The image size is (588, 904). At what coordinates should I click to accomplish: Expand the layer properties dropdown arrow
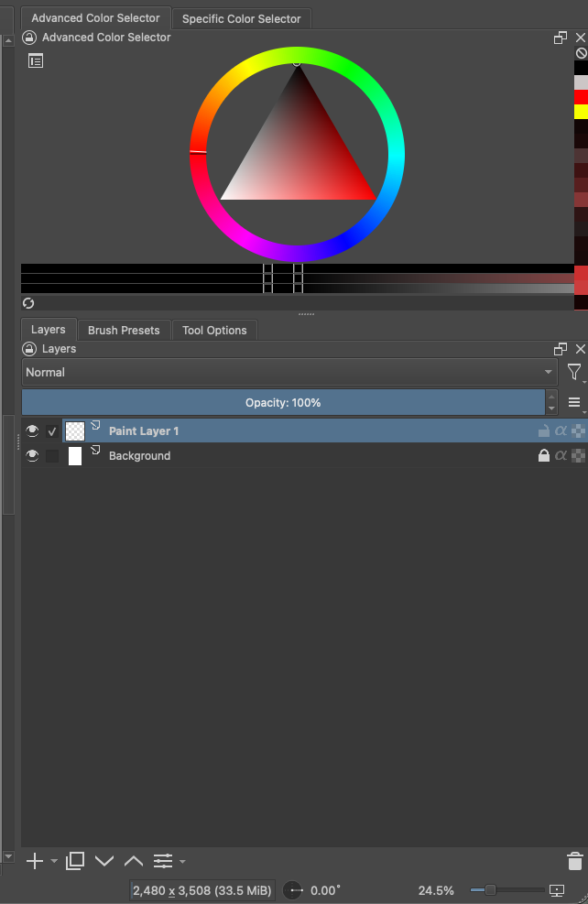183,861
